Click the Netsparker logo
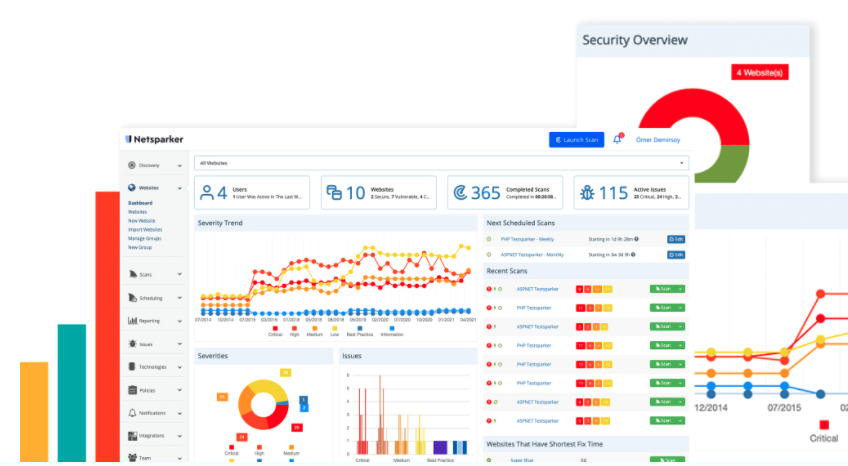The height and width of the screenshot is (466, 848). [x=154, y=139]
